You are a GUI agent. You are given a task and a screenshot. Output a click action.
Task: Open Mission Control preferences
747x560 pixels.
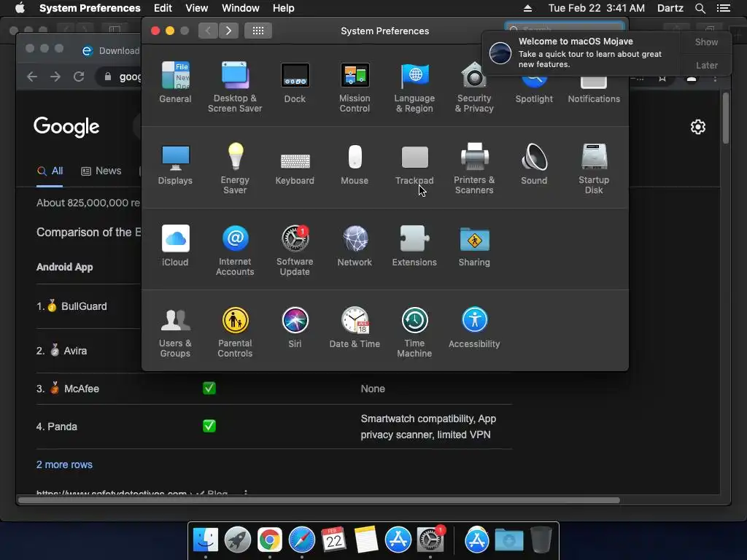click(355, 87)
